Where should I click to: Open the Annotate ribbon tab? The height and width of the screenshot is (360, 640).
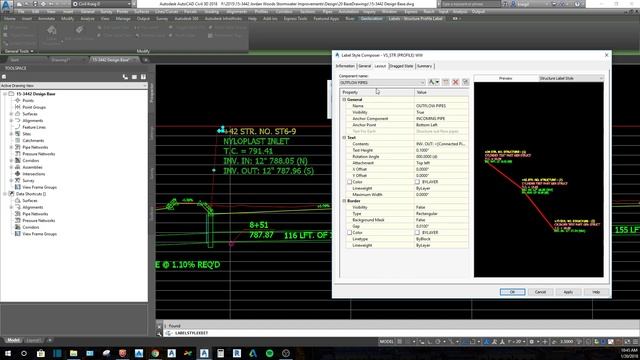click(46, 19)
